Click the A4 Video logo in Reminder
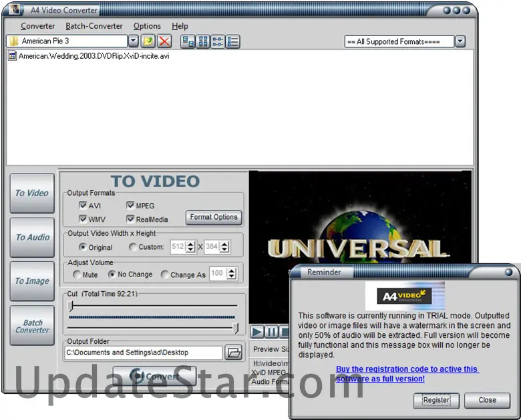 (404, 296)
